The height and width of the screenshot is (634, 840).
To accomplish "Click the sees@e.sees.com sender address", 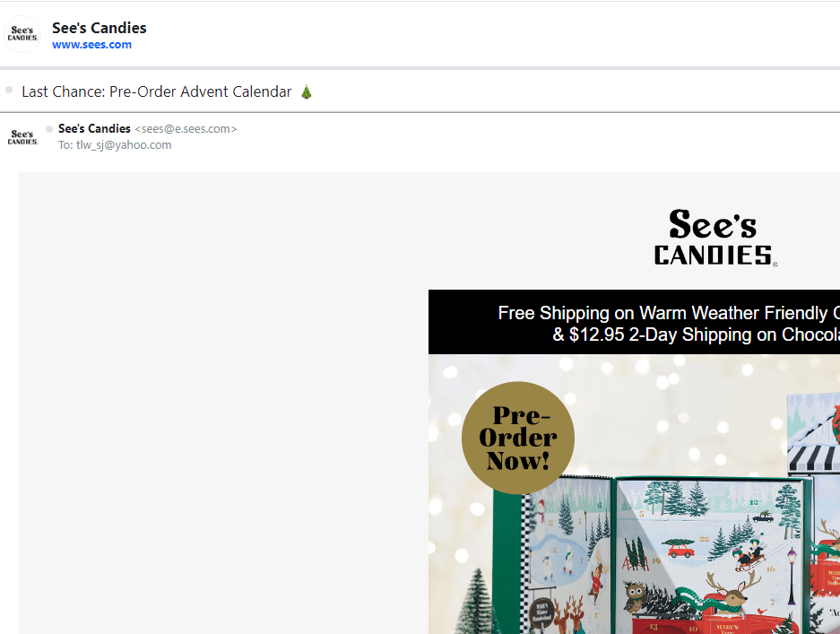I will [186, 129].
